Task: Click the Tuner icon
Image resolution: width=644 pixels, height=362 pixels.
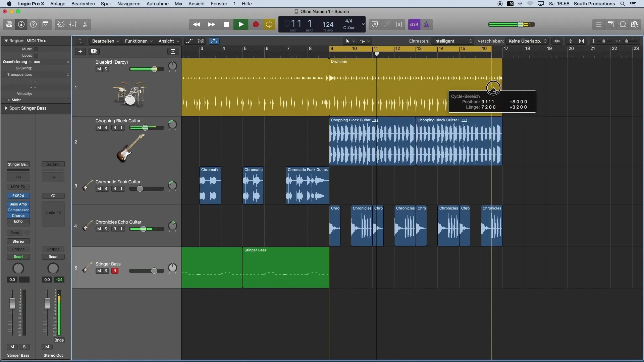Action: click(x=387, y=24)
